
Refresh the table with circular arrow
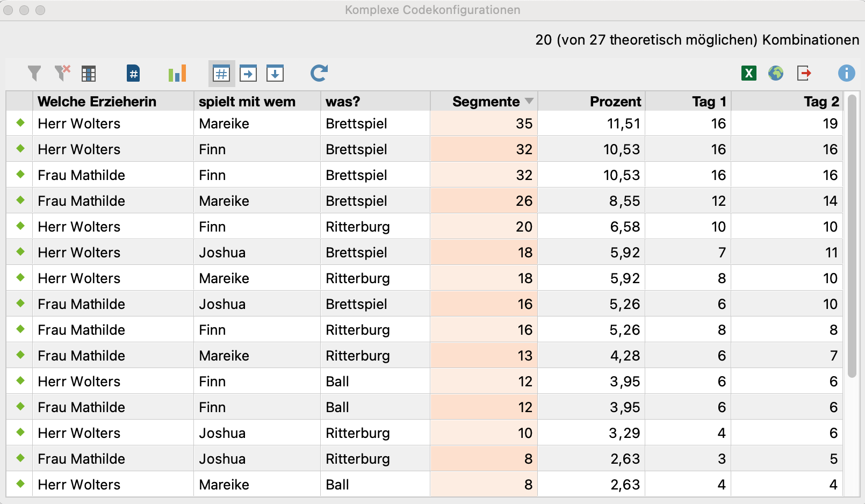tap(319, 73)
